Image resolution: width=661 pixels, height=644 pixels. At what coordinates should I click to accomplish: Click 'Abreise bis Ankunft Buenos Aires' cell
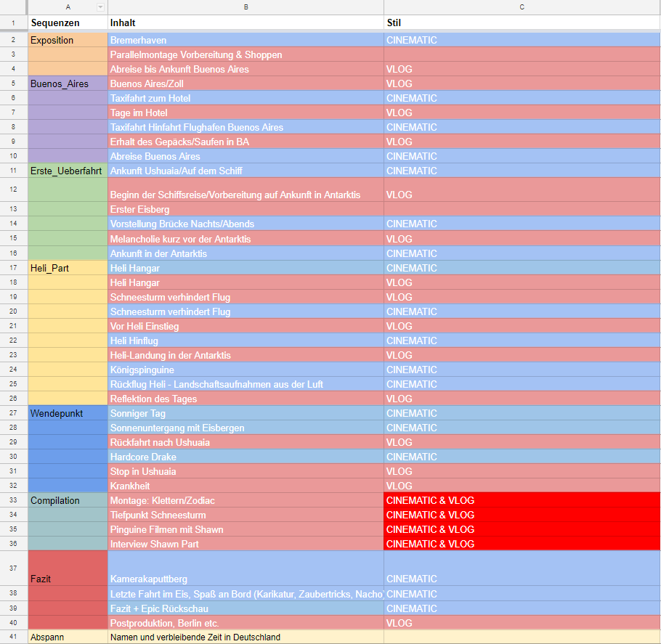[x=246, y=69]
